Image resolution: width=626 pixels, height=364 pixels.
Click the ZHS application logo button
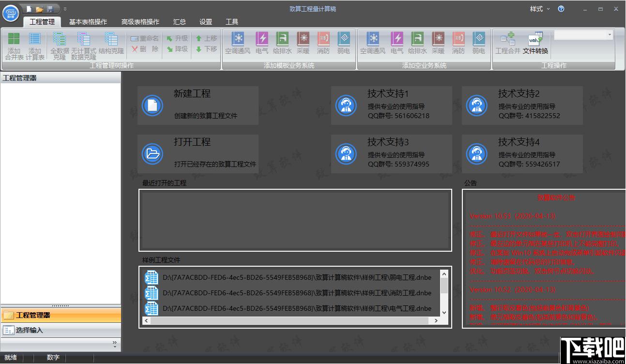click(x=11, y=13)
